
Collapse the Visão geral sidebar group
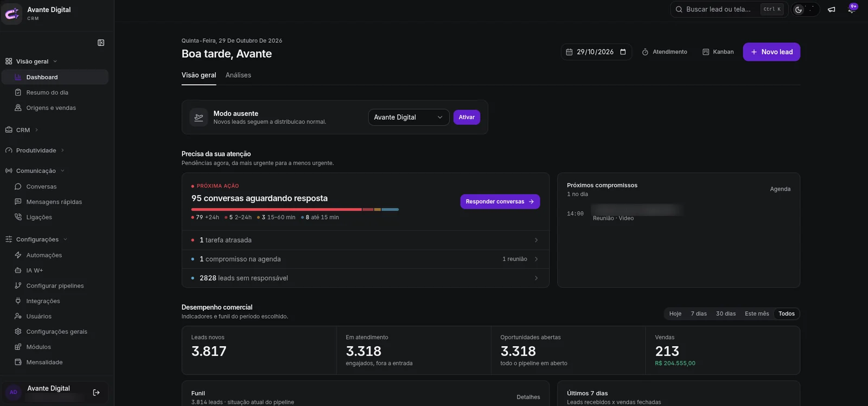[31, 61]
